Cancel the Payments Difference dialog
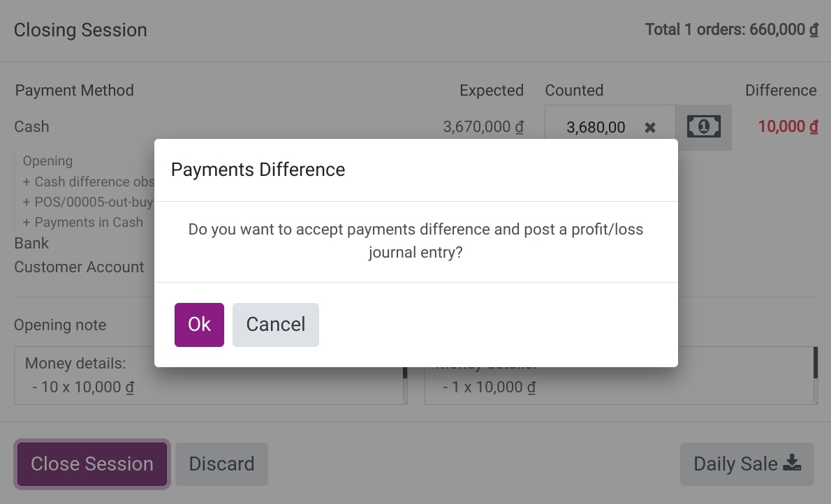Screen dimensions: 831x504 pos(275,324)
